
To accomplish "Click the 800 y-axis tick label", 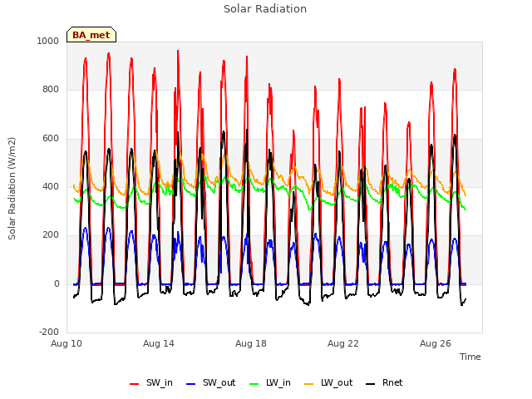I will point(51,90).
